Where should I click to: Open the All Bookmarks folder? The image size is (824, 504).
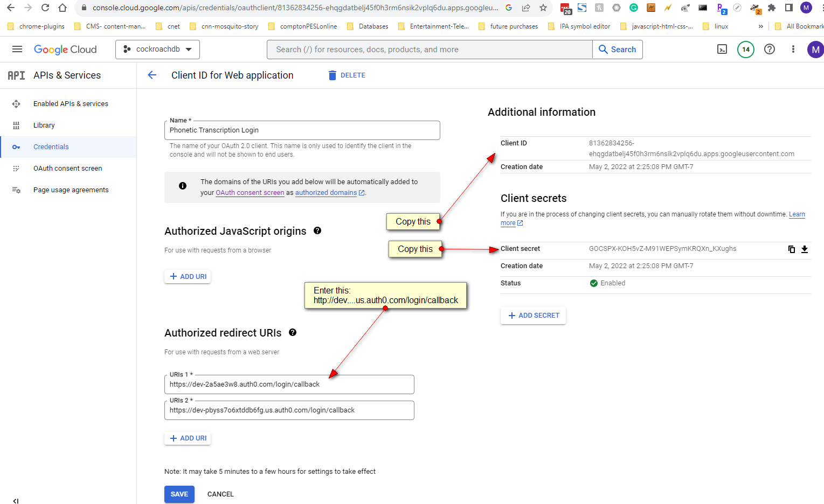click(x=799, y=26)
